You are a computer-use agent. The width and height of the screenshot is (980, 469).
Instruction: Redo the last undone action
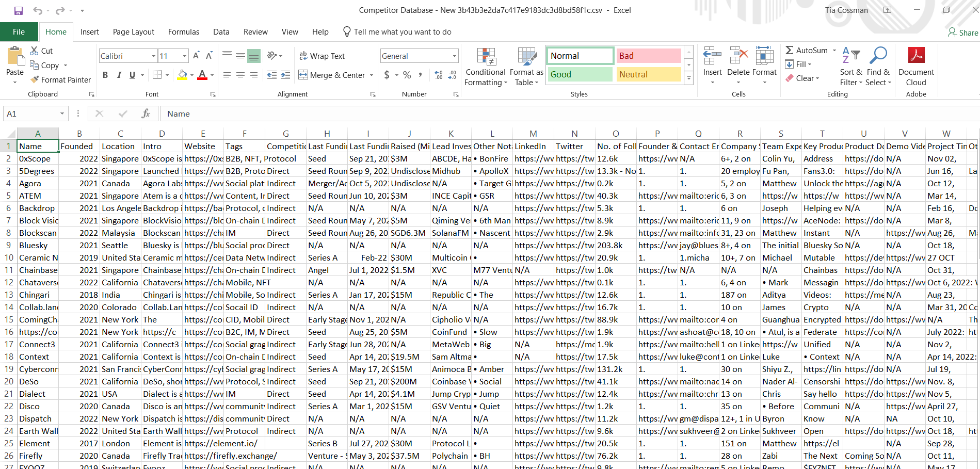60,10
